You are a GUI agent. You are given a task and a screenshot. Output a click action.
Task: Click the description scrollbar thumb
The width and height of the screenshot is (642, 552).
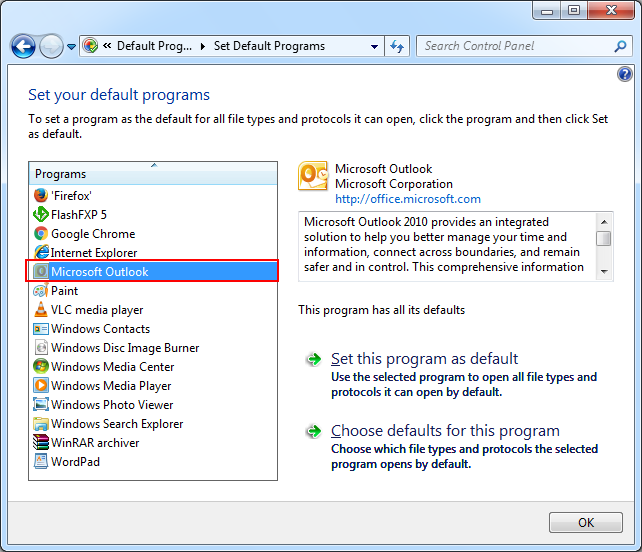pyautogui.click(x=604, y=238)
